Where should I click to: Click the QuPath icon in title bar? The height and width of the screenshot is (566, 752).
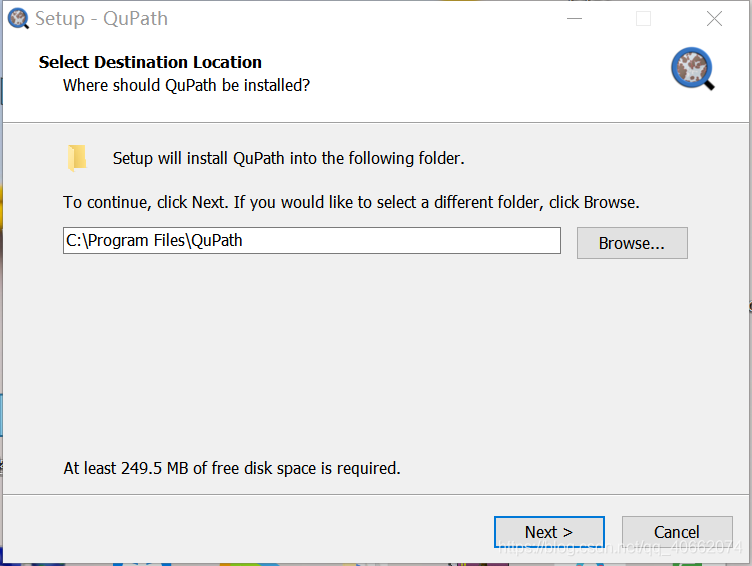coord(18,19)
